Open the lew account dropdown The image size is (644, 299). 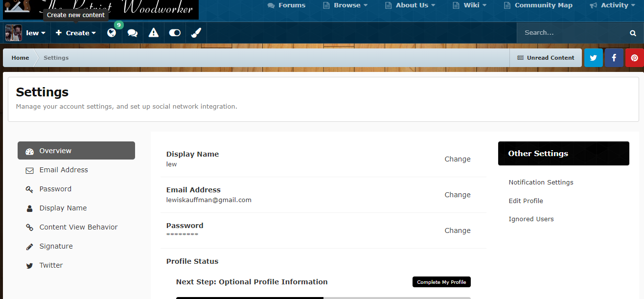click(x=35, y=33)
